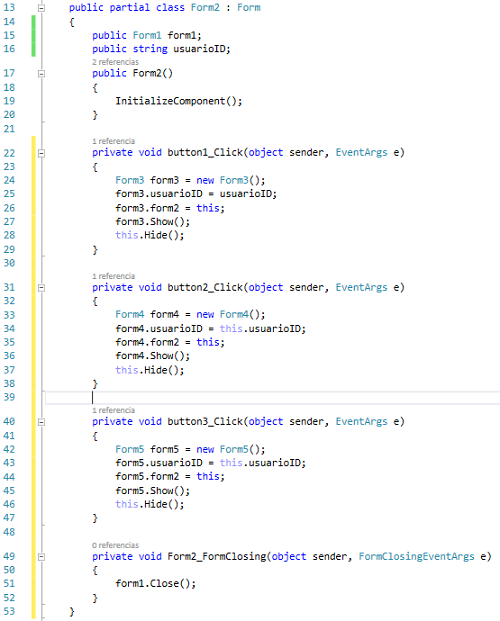Image resolution: width=500 pixels, height=621 pixels.
Task: Click 'form5.form2 = this;' line
Action: pos(170,476)
